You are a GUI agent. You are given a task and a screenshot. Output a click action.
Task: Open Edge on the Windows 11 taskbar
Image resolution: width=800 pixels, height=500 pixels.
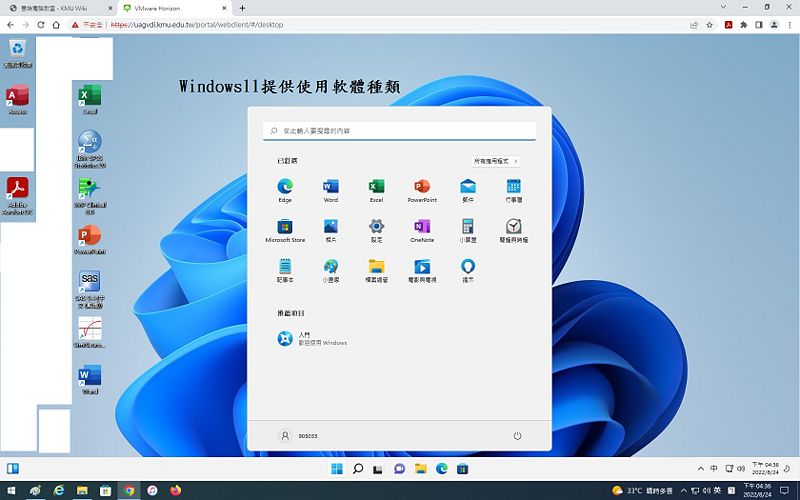441,469
